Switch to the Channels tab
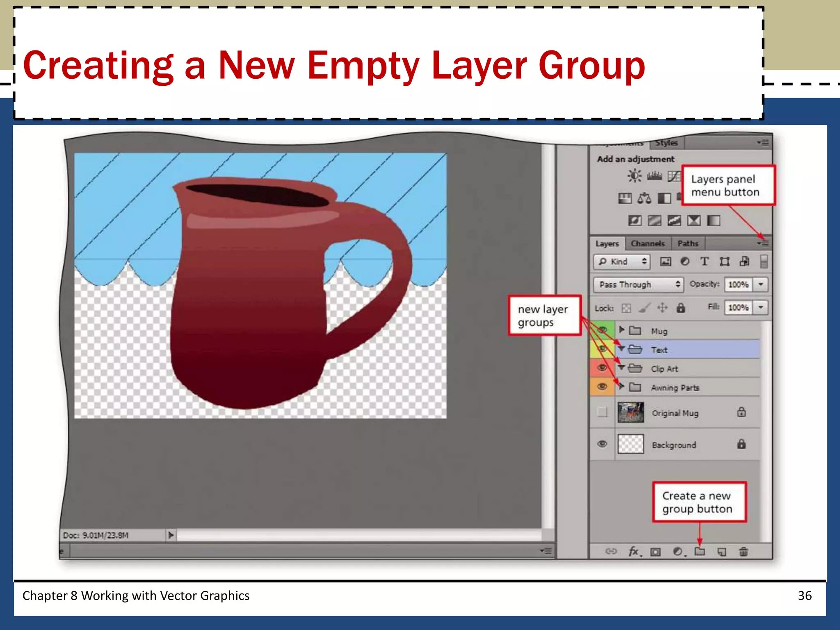The height and width of the screenshot is (630, 840). [x=648, y=244]
